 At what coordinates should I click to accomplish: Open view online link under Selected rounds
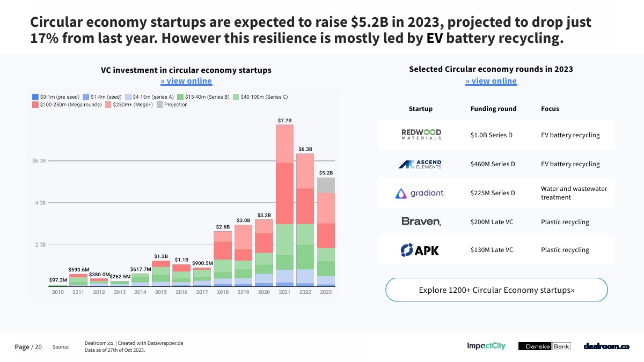pos(491,81)
